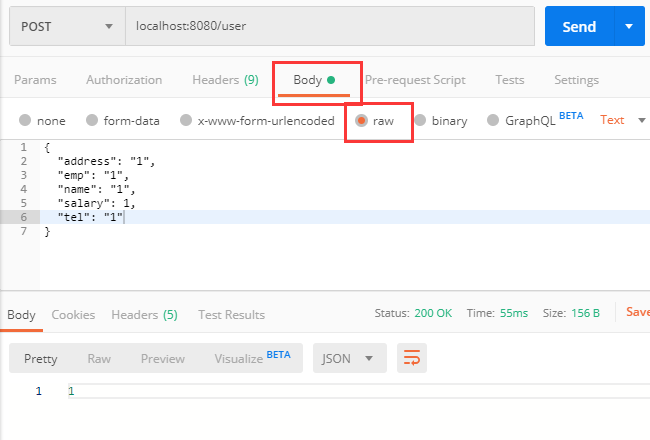Select the x-www-form-urlencoded radio button
Image resolution: width=650 pixels, height=440 pixels.
click(x=186, y=120)
